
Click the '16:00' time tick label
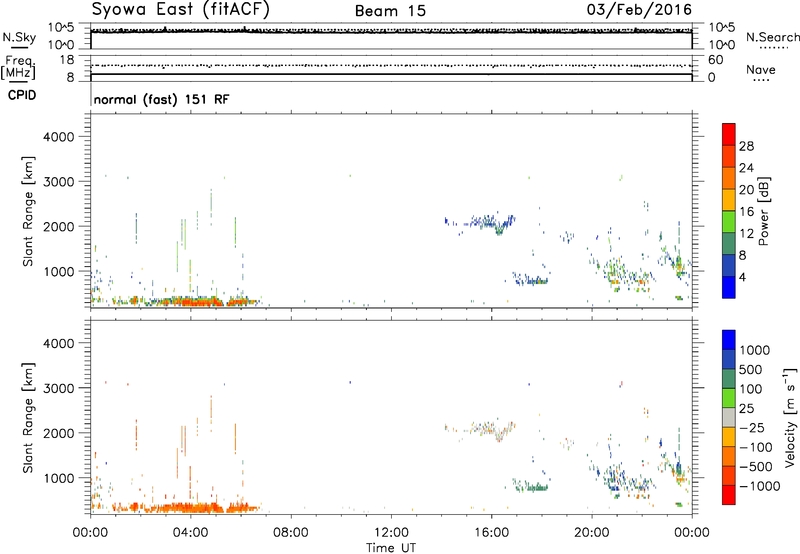(491, 533)
